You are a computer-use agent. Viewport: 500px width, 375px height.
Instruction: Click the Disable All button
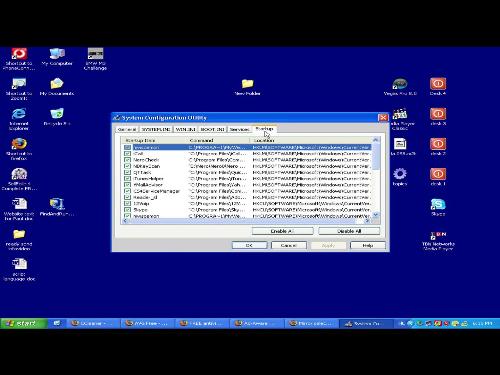coord(349,231)
